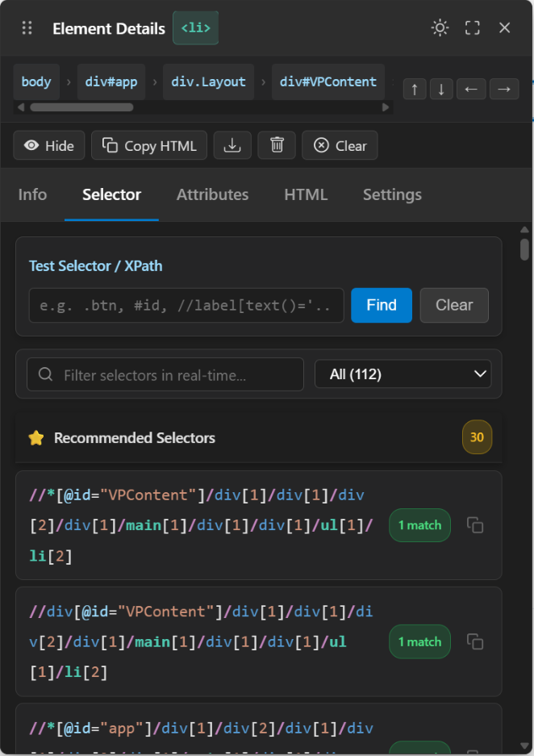Navigate to child with down arrow
Image resolution: width=534 pixels, height=756 pixels.
[441, 90]
